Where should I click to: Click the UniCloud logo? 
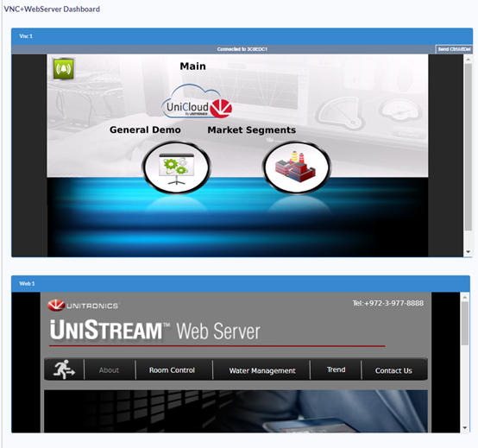click(197, 102)
